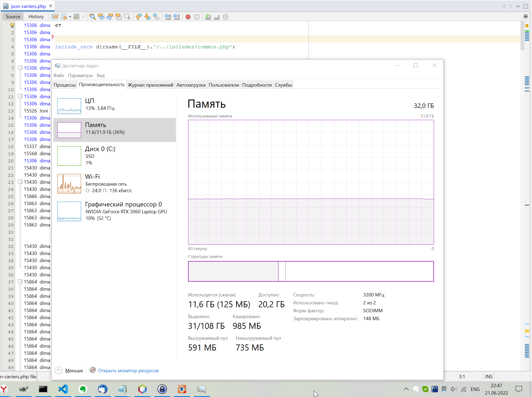
Task: Toggle the editor to History view
Action: point(36,17)
